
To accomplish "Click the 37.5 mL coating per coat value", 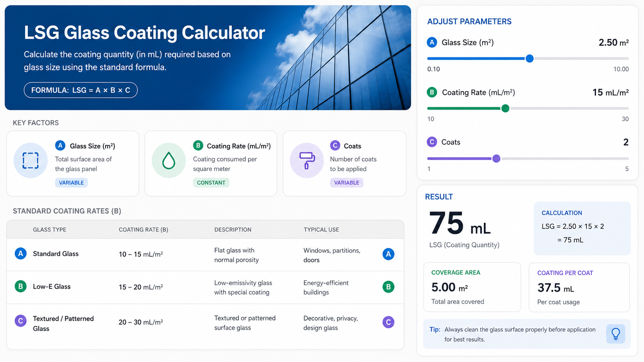I will pyautogui.click(x=556, y=288).
